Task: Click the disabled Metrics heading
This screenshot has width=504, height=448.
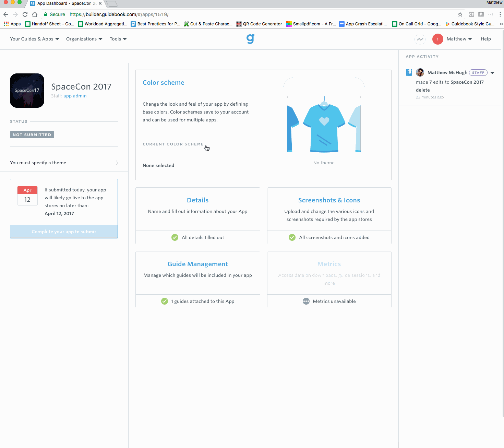Action: (x=329, y=264)
